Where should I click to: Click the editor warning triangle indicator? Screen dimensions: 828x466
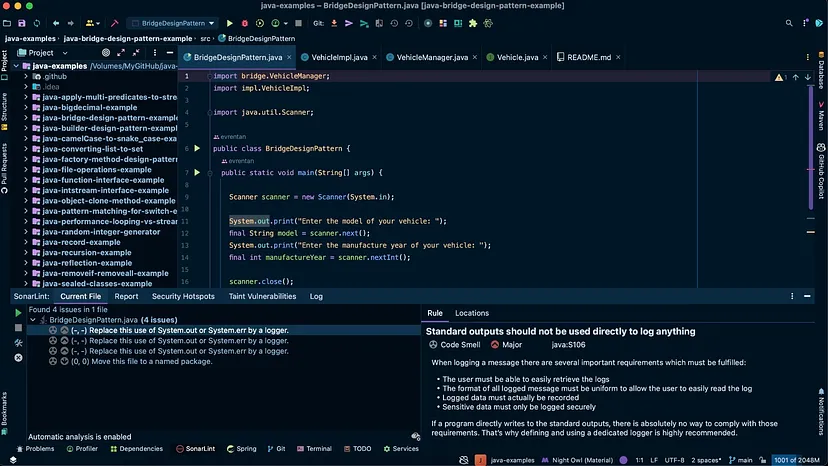[779, 77]
